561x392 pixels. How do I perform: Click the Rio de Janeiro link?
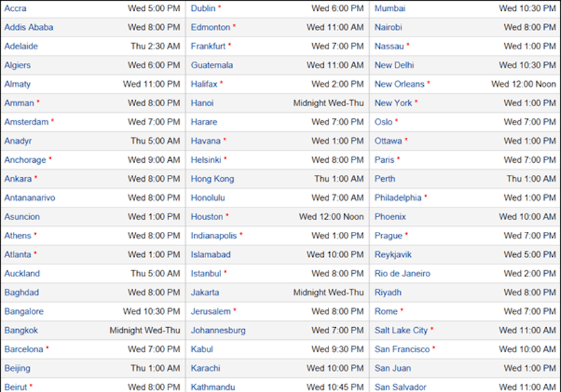point(403,274)
